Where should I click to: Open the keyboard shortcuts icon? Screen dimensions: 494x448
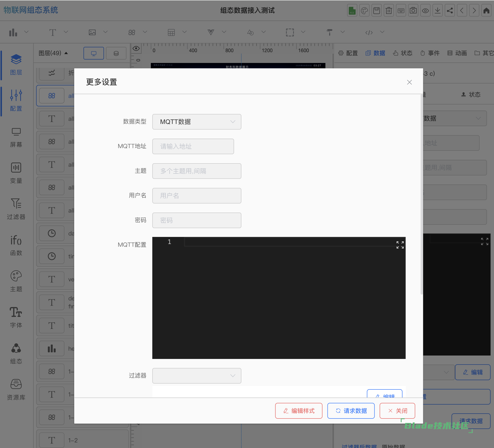click(x=401, y=10)
